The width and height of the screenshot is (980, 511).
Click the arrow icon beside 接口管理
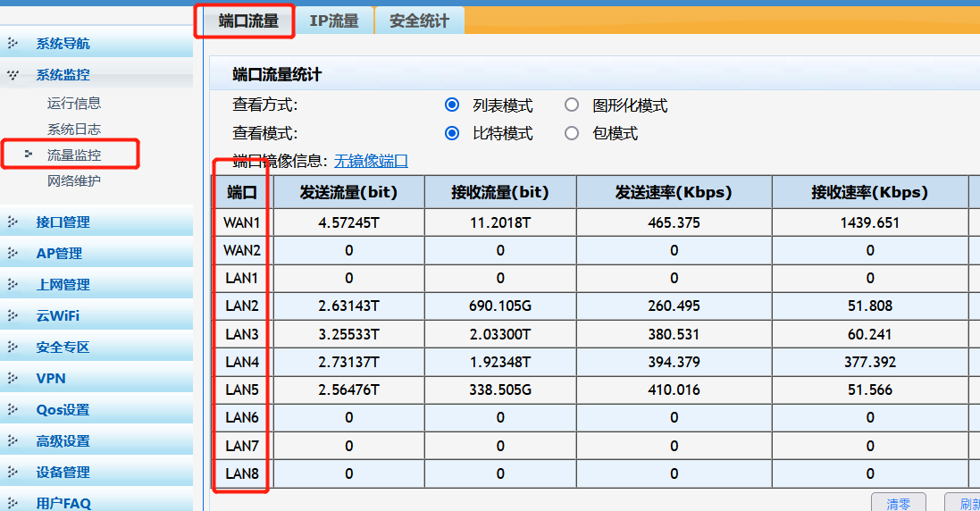(x=13, y=222)
